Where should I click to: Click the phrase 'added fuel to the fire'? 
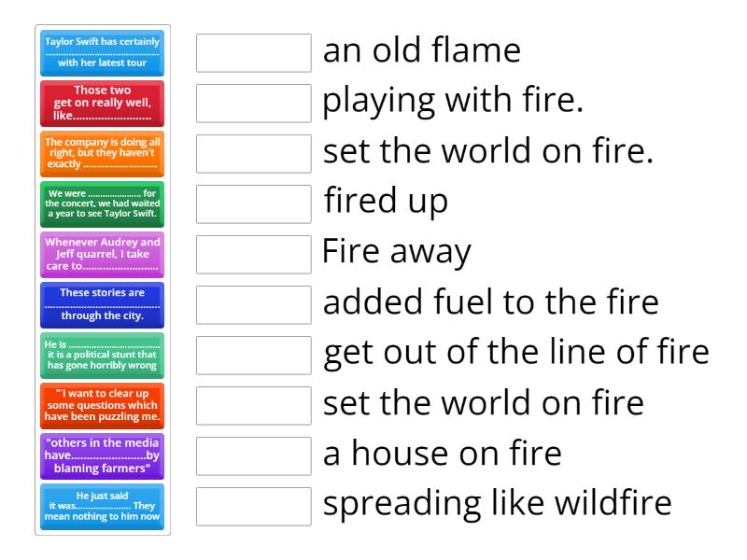(x=490, y=301)
